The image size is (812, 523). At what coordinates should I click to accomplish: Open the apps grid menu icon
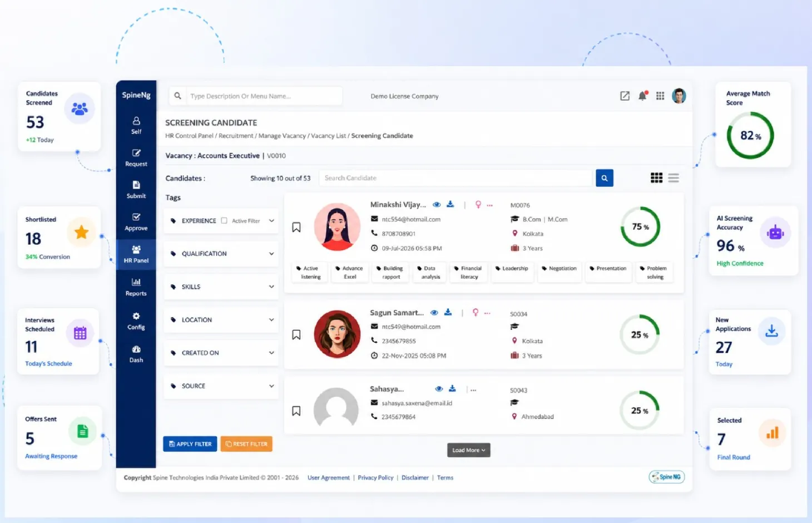(660, 96)
